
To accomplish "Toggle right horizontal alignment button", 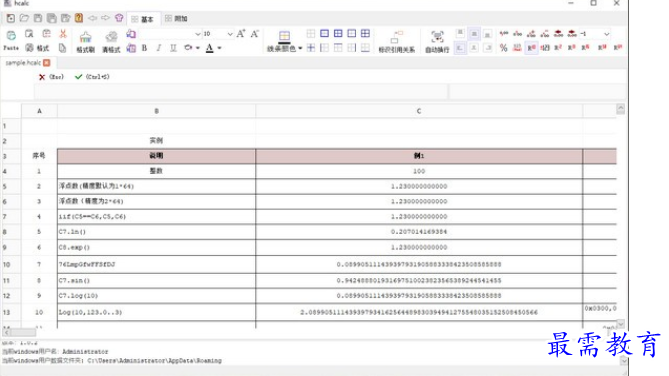I will 487,48.
